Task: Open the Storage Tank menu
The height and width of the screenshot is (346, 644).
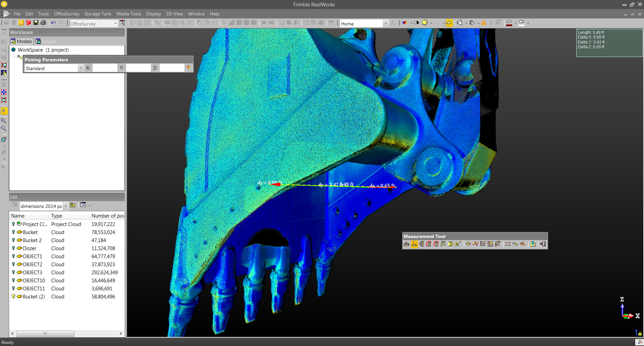Action: [98, 14]
